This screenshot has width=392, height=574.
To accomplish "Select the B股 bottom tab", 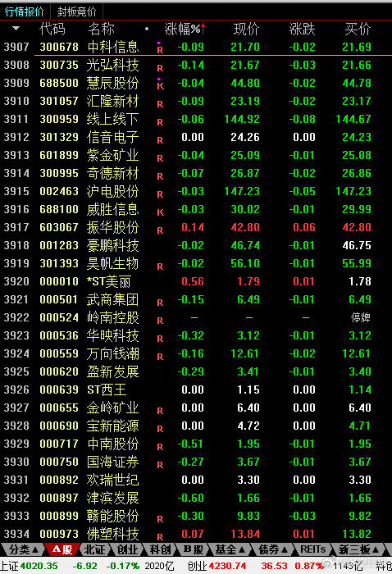I will tap(193, 549).
